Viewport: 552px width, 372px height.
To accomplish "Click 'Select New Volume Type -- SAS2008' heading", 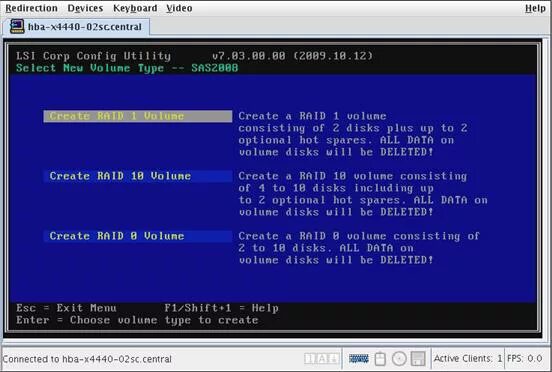I will (127, 68).
